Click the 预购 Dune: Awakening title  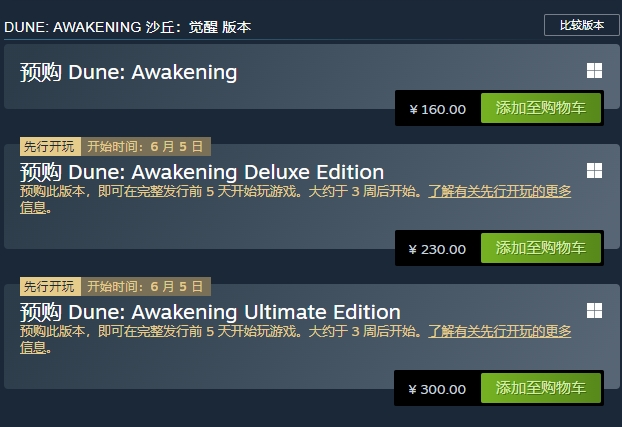pos(128,72)
